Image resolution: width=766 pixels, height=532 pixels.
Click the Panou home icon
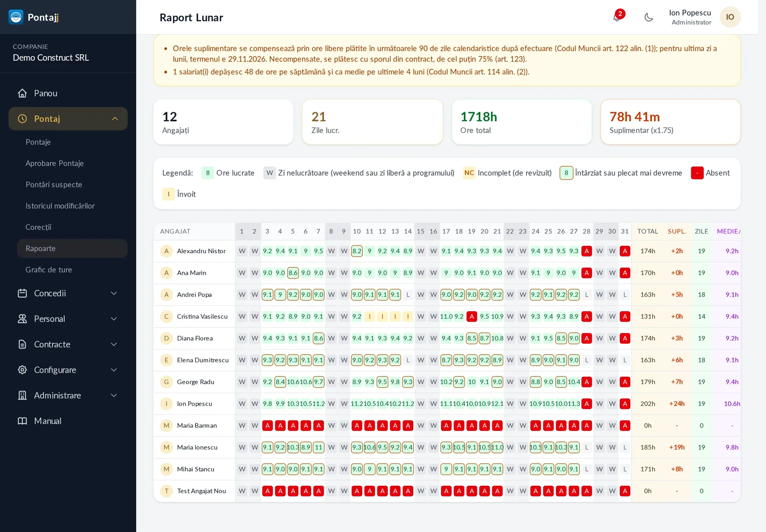click(22, 93)
